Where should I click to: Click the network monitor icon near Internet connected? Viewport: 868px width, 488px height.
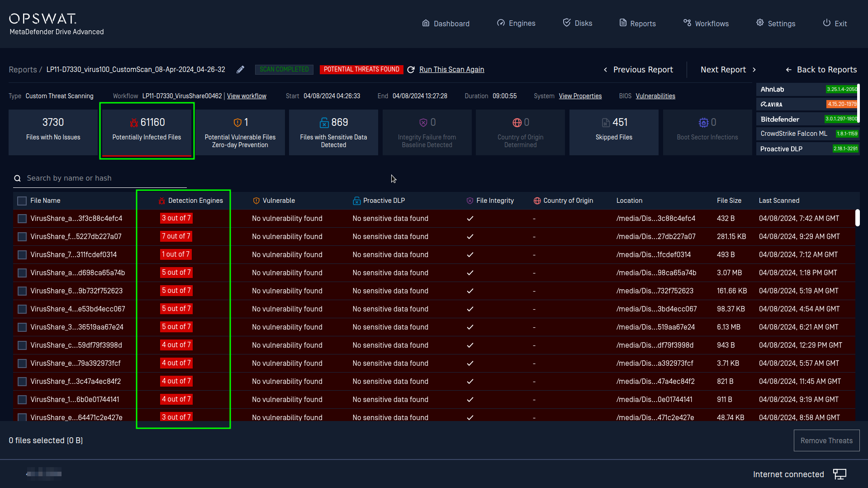tap(840, 474)
